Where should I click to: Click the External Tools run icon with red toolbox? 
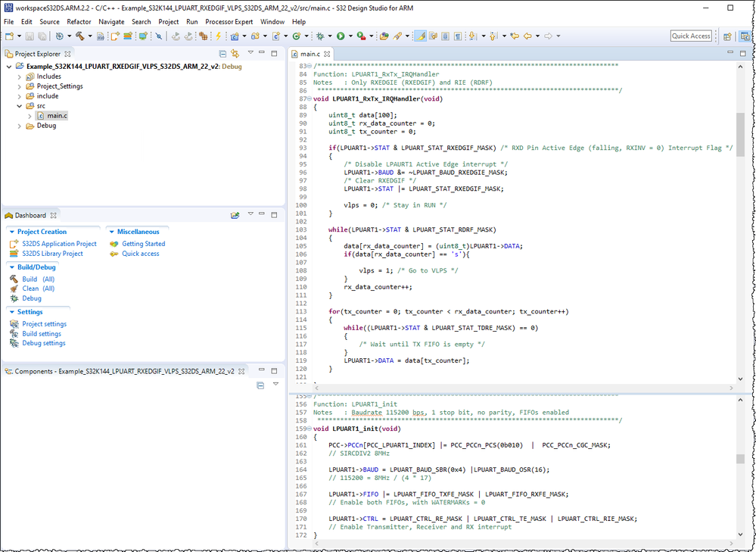361,36
